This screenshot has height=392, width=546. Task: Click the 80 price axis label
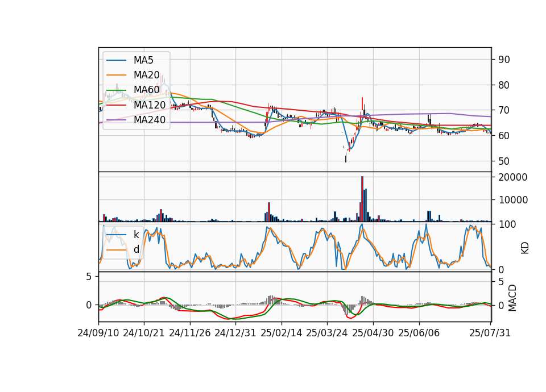(504, 85)
